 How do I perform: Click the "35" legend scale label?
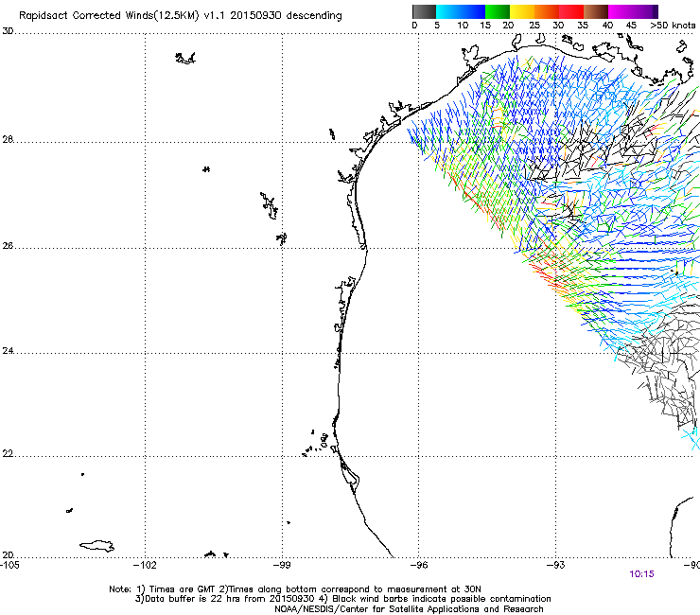click(583, 26)
